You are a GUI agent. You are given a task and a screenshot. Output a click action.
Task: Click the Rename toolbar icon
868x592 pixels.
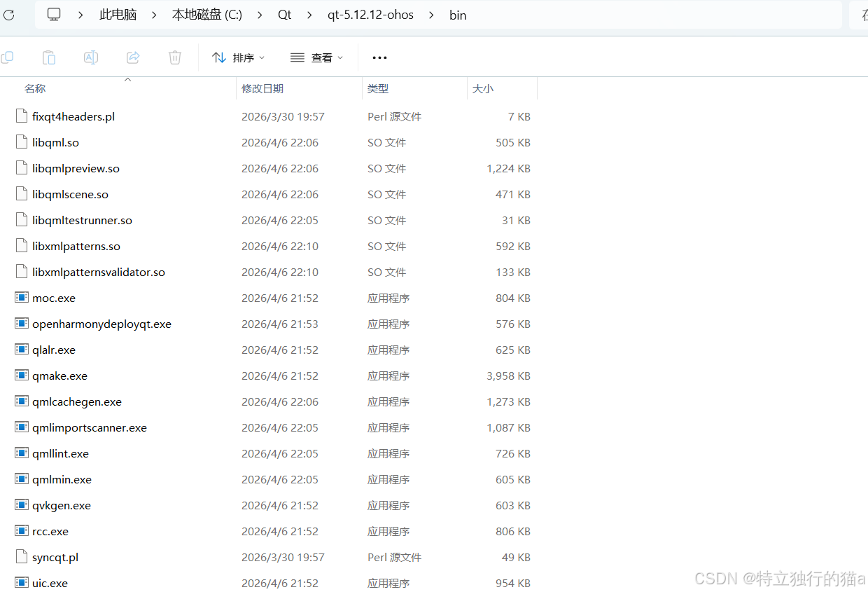[91, 57]
